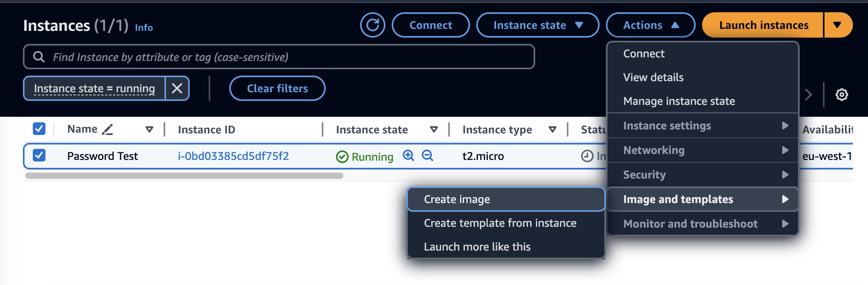This screenshot has height=285, width=868.
Task: Click the refresh instances icon
Action: [x=372, y=25]
